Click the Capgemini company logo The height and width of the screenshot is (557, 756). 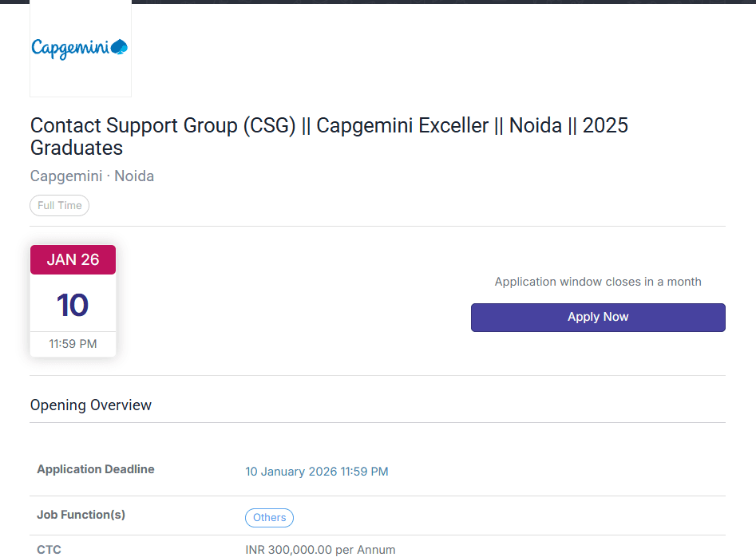[x=80, y=48]
